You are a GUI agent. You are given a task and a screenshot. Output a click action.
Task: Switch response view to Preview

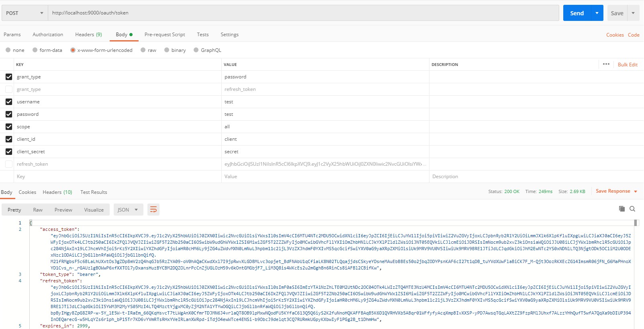[x=63, y=210]
